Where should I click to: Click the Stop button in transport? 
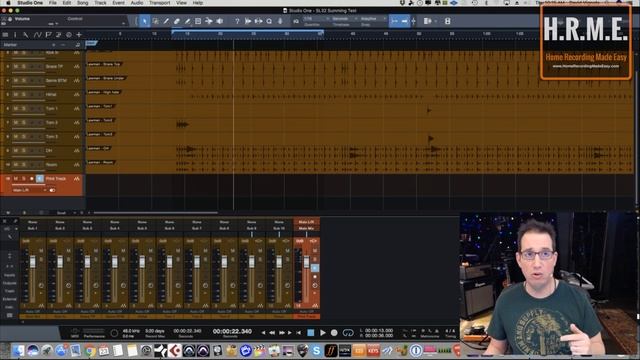(311, 333)
